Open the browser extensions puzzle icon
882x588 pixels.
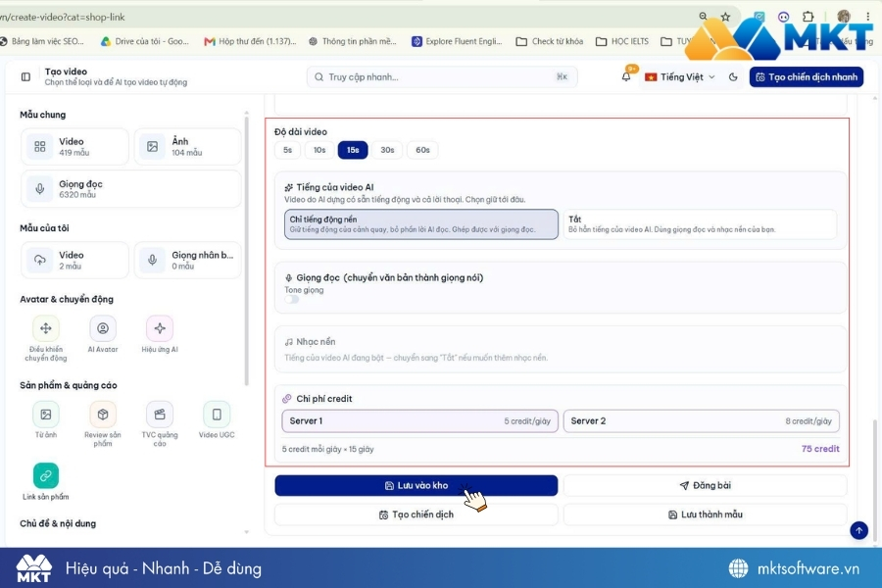click(x=808, y=17)
